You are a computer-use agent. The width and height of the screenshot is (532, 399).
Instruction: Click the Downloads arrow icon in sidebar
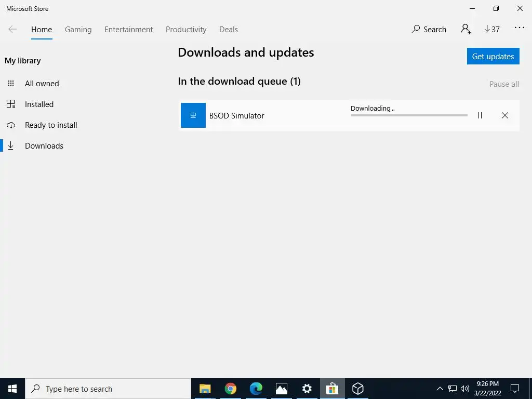pyautogui.click(x=11, y=145)
